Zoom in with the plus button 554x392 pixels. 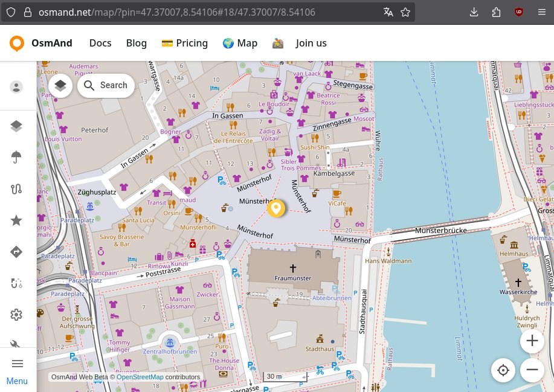[532, 341]
